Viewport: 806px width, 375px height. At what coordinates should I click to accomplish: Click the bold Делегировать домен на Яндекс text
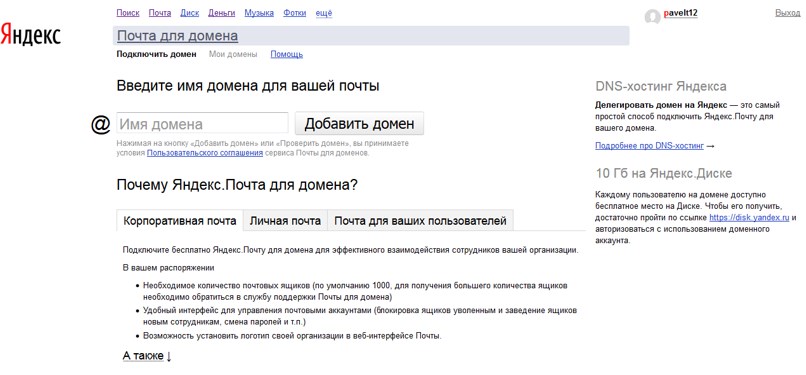661,105
